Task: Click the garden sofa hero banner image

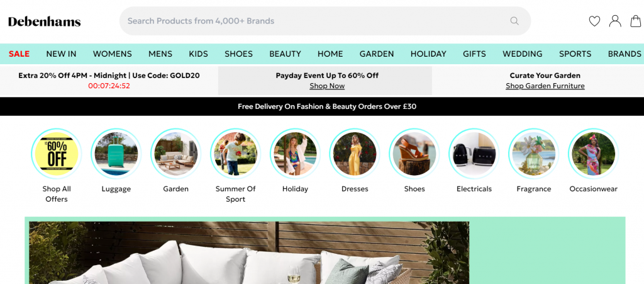Action: 249,253
